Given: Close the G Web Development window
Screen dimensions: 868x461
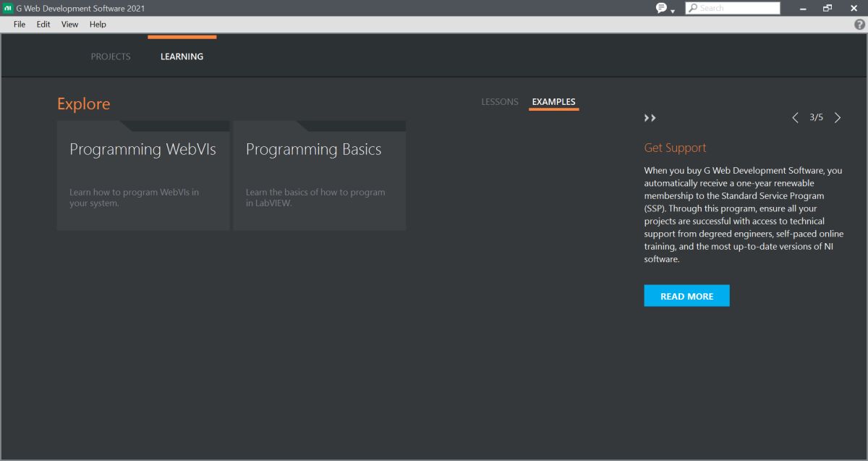Looking at the screenshot, I should click(854, 8).
